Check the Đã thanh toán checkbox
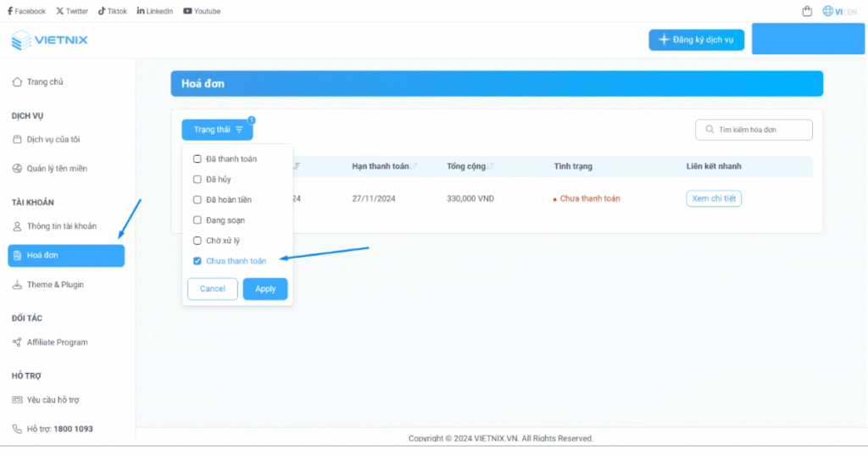Image resolution: width=868 pixels, height=456 pixels. click(x=198, y=159)
